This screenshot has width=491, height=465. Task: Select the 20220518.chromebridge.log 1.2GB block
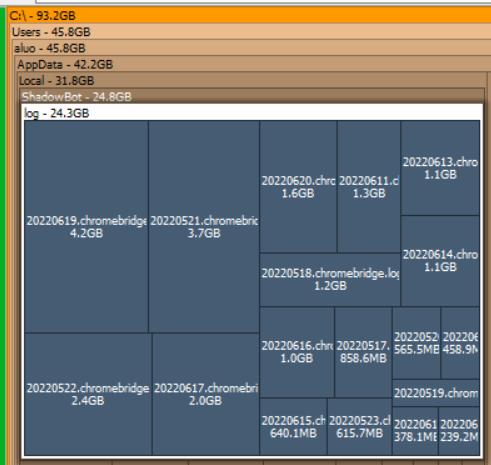click(330, 280)
